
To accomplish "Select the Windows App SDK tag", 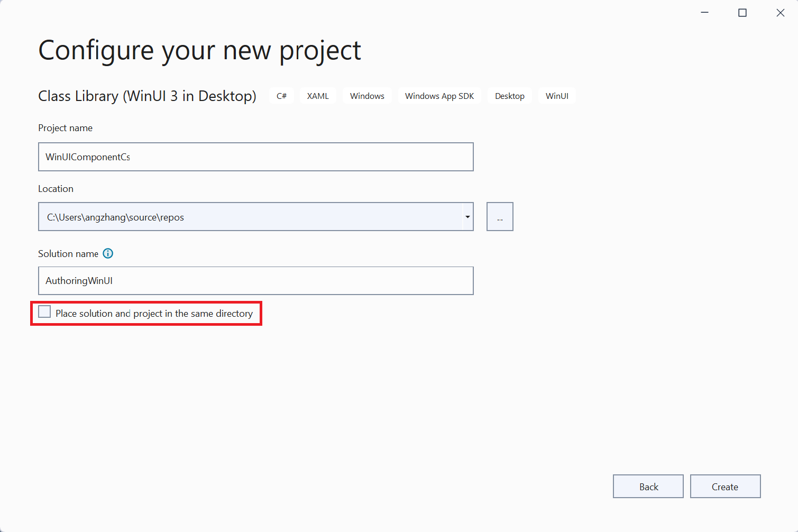I will click(x=439, y=96).
